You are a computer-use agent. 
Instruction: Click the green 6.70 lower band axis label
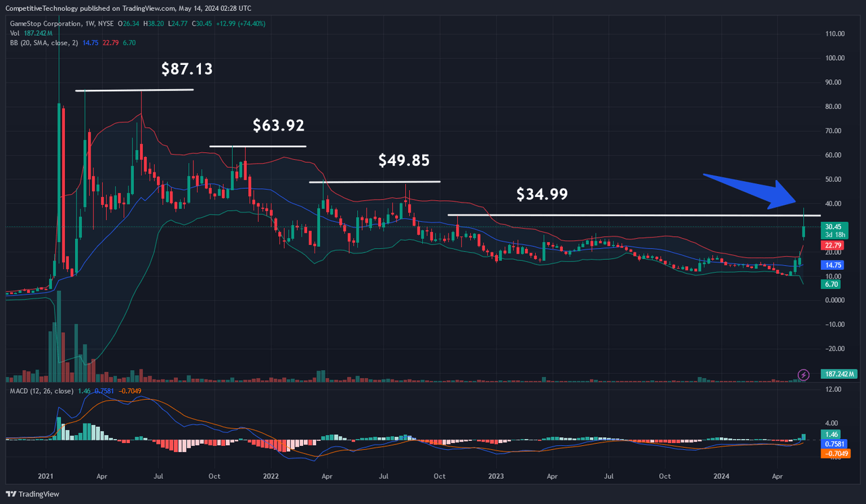click(x=830, y=285)
